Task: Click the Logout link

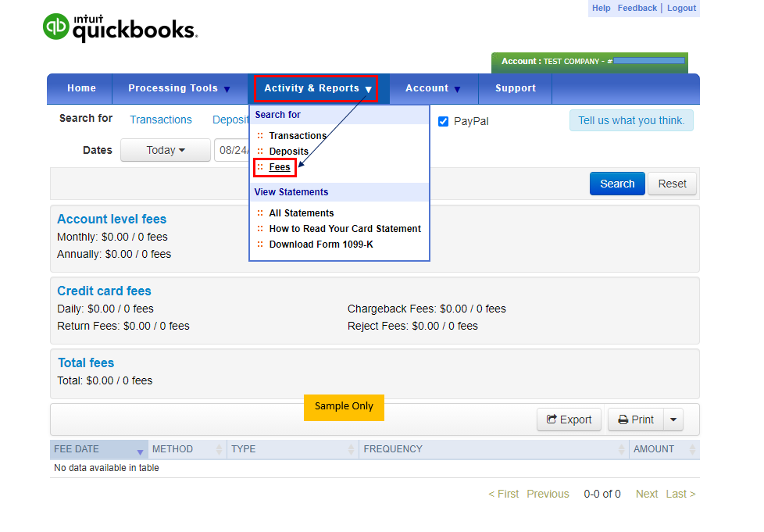Action: [x=682, y=8]
